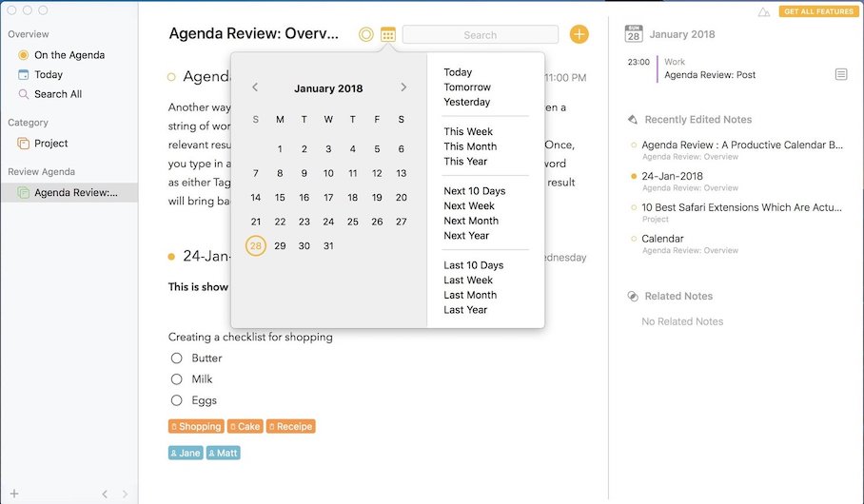The image size is (864, 504).
Task: Click the orange plus add note button
Action: click(x=579, y=34)
